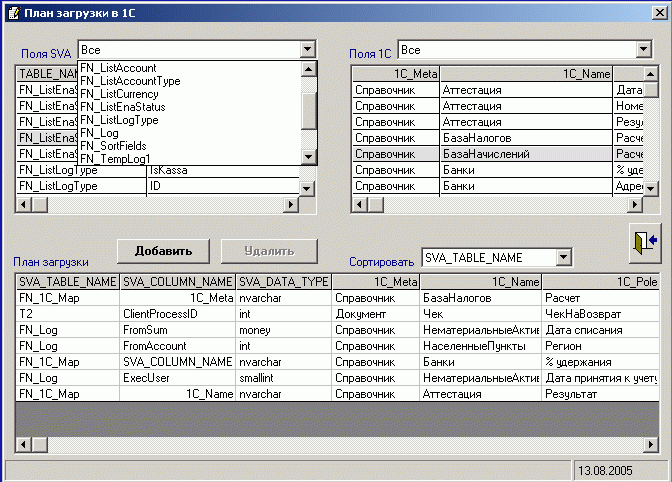Click the notepad icon in title bar

pos(14,13)
